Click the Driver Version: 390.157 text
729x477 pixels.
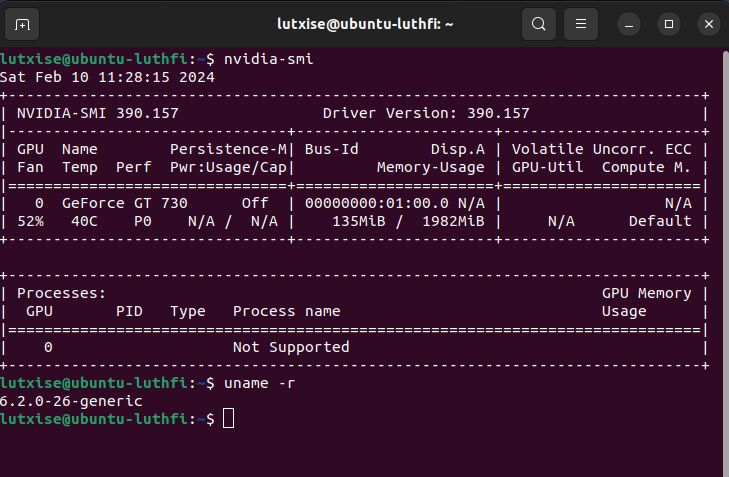(426, 113)
